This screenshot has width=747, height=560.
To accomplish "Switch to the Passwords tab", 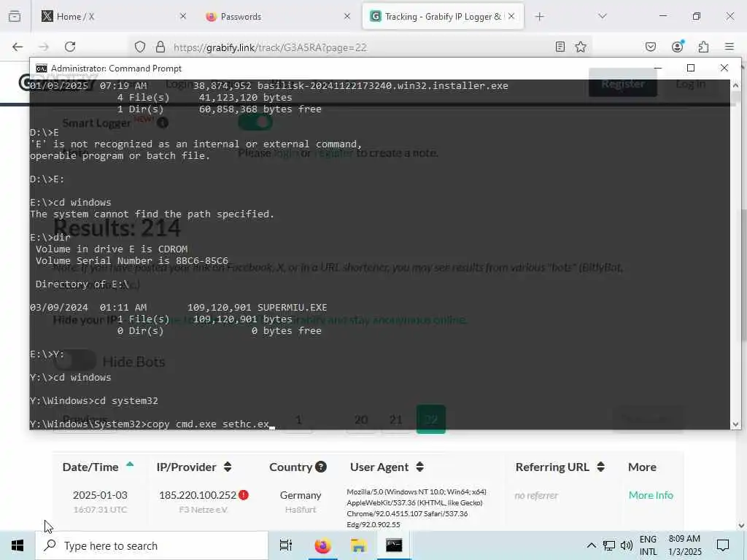I will pos(276,17).
